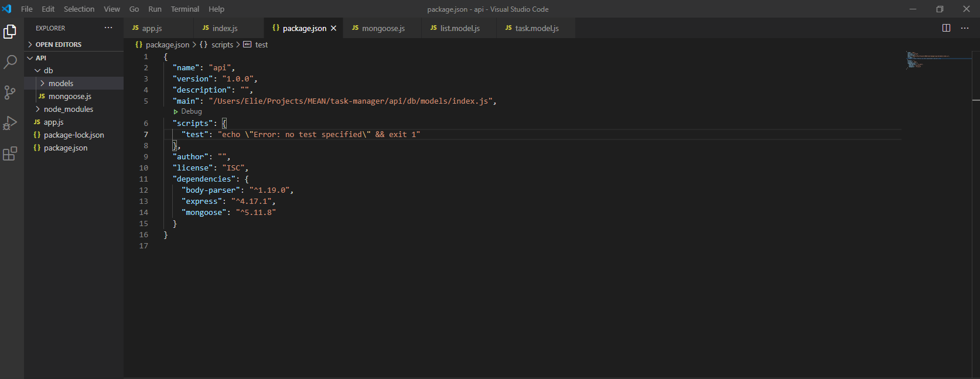The image size is (980, 379).
Task: Collapse the db folder
Action: pyautogui.click(x=37, y=70)
